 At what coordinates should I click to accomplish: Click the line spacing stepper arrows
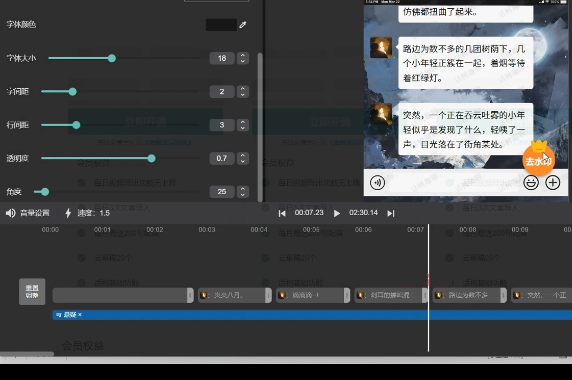coord(243,125)
